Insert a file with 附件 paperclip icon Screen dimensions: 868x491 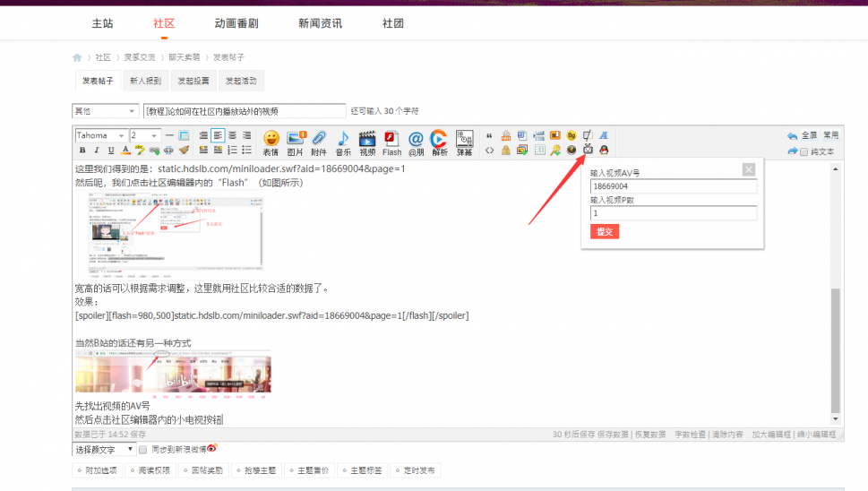click(319, 142)
